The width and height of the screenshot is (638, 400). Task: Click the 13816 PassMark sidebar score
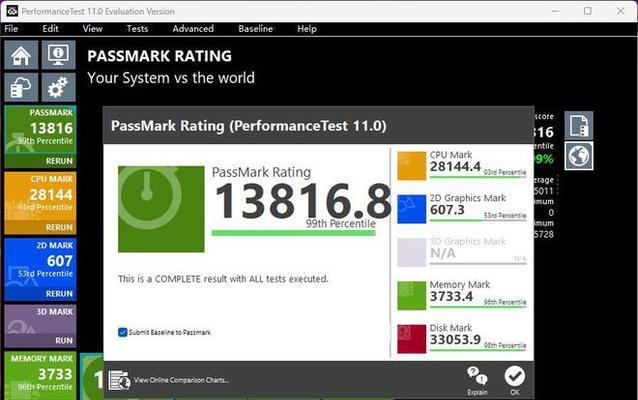tap(51, 129)
